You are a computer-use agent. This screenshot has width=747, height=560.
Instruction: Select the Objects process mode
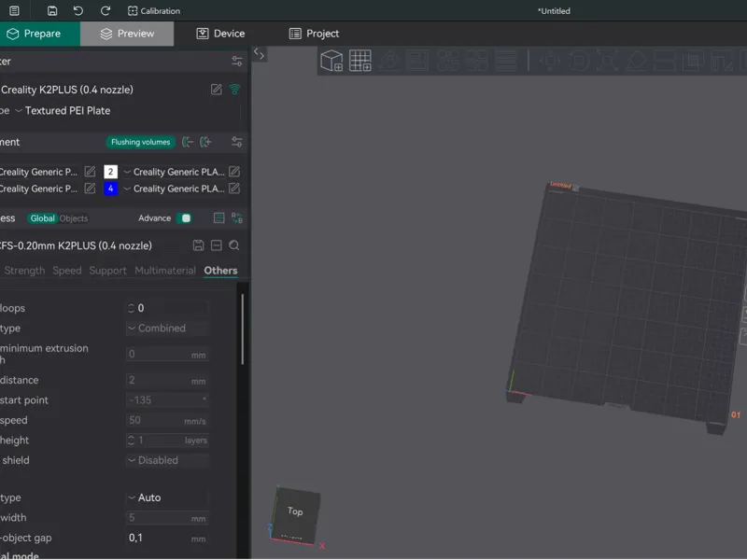coord(74,218)
